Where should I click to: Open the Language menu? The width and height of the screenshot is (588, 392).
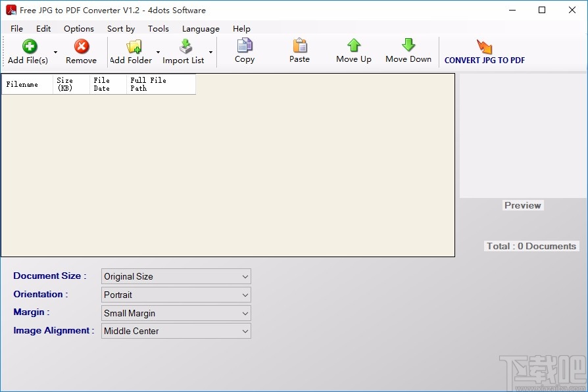(201, 29)
